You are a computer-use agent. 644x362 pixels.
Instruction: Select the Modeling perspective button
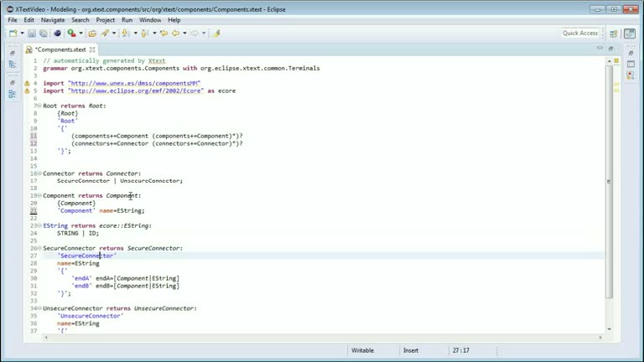point(630,34)
